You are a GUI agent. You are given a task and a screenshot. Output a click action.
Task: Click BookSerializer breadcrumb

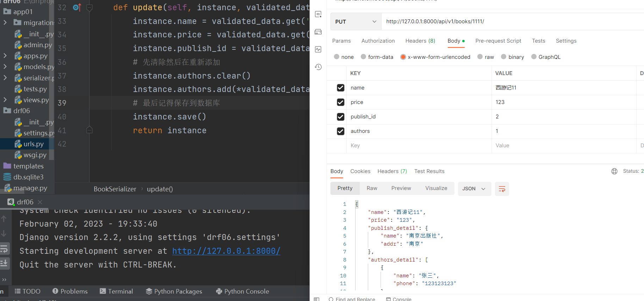pos(115,189)
